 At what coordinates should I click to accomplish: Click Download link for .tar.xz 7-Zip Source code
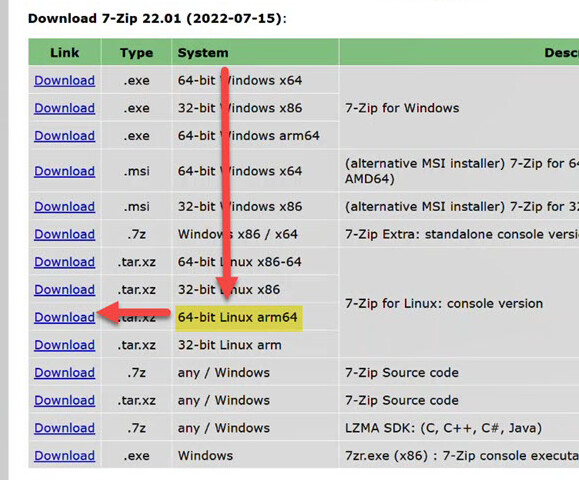tap(65, 400)
